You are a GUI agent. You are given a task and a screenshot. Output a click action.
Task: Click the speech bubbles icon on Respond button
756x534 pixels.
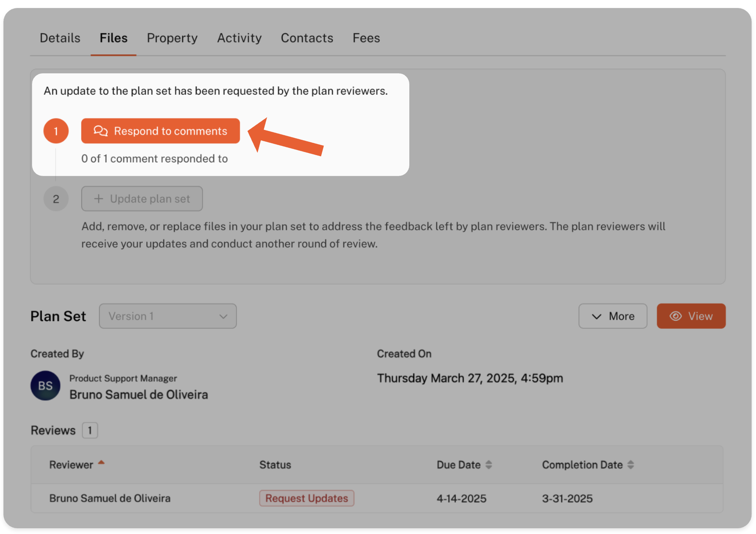(x=100, y=131)
